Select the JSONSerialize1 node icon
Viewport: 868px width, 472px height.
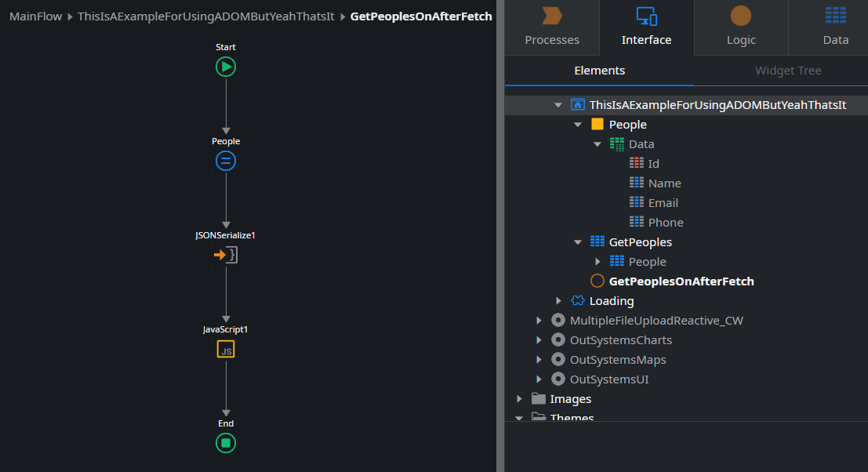pyautogui.click(x=226, y=255)
